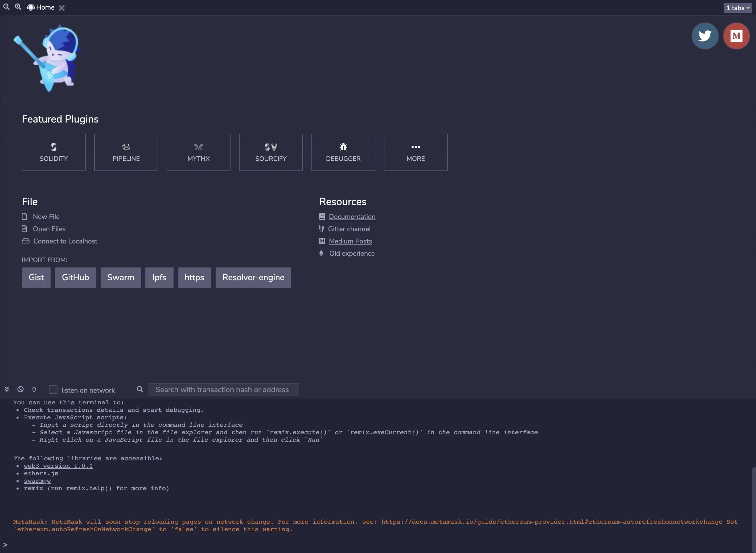Click the zoom in magnifier icon
Image resolution: width=756 pixels, height=553 pixels.
[18, 7]
